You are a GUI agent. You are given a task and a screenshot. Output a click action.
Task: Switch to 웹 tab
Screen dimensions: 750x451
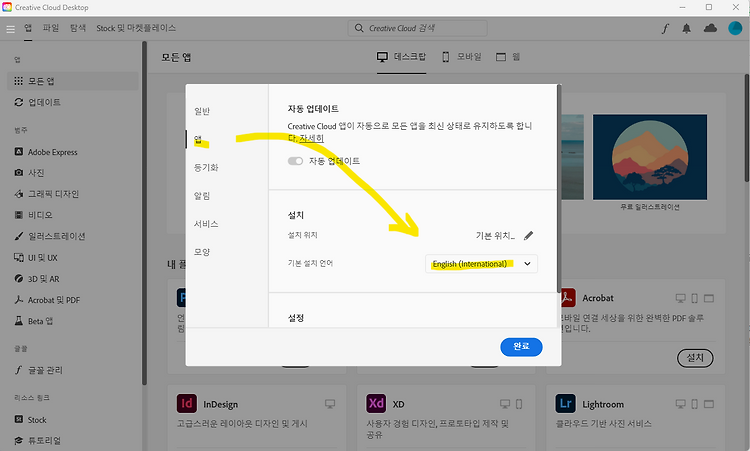pos(508,57)
